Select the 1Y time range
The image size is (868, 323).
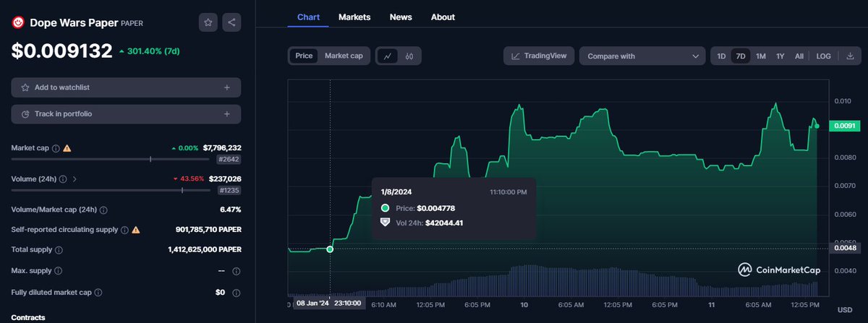click(x=780, y=56)
